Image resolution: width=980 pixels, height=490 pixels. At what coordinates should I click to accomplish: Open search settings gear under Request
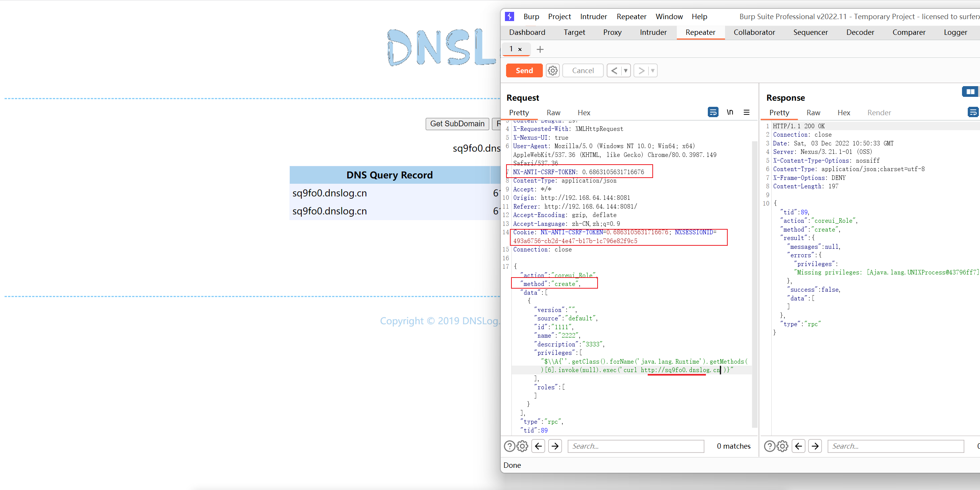click(x=522, y=446)
